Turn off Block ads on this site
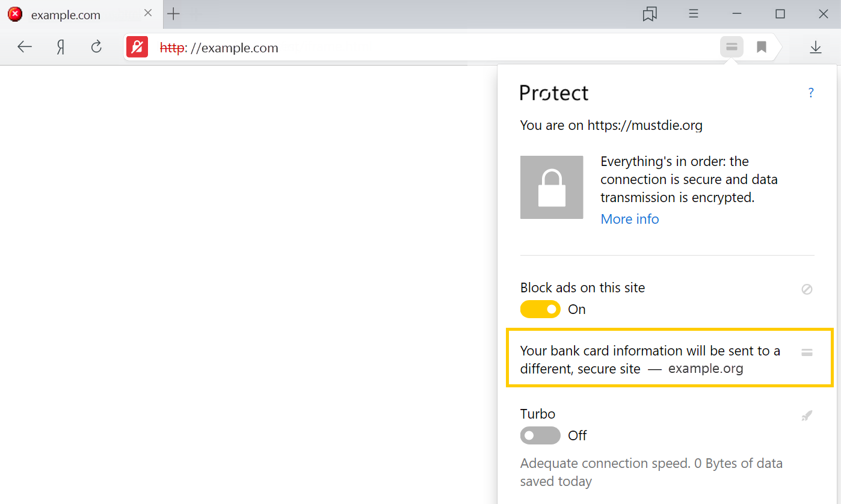Viewport: 841px width, 504px height. coord(540,309)
